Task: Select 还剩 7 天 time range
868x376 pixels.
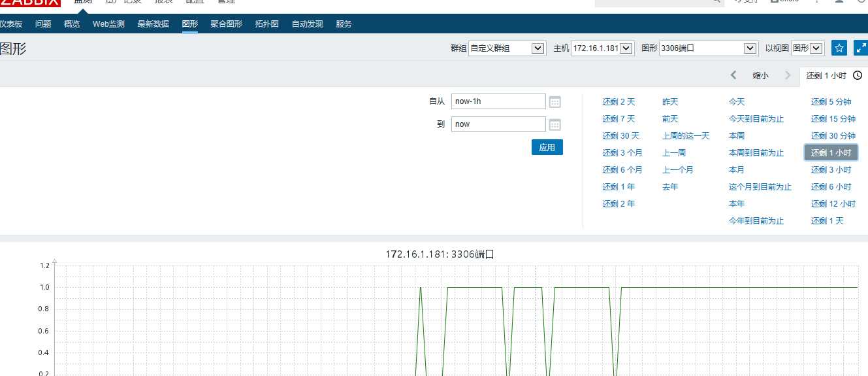Action: 619,119
